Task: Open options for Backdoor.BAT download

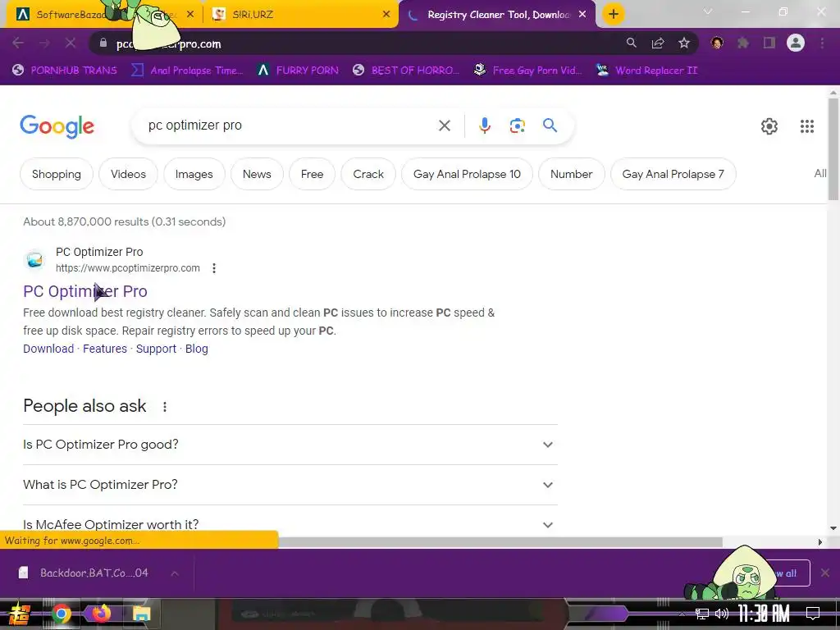Action: (x=175, y=573)
